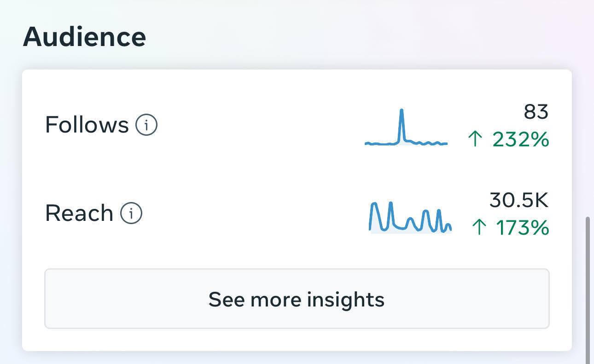Select the 30.5K Reach value
594x364 pixels.
coord(519,200)
